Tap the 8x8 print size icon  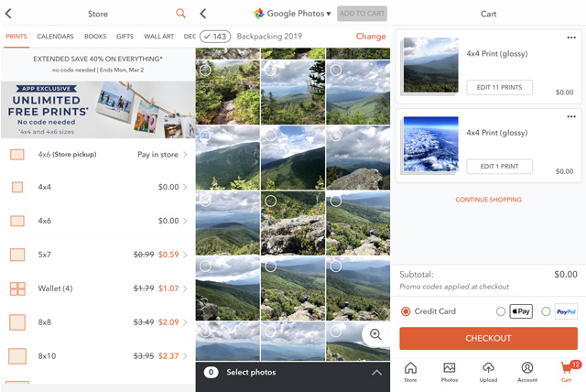coord(17,322)
